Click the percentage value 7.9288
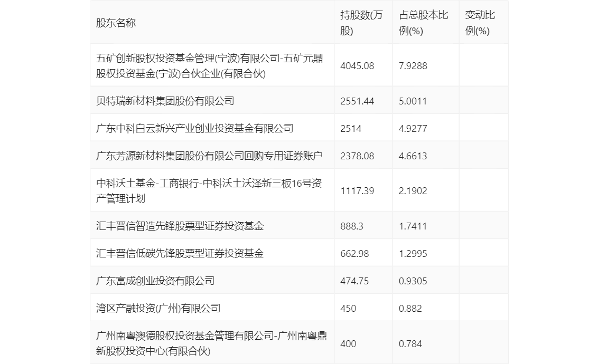This screenshot has width=599, height=364. pos(413,65)
